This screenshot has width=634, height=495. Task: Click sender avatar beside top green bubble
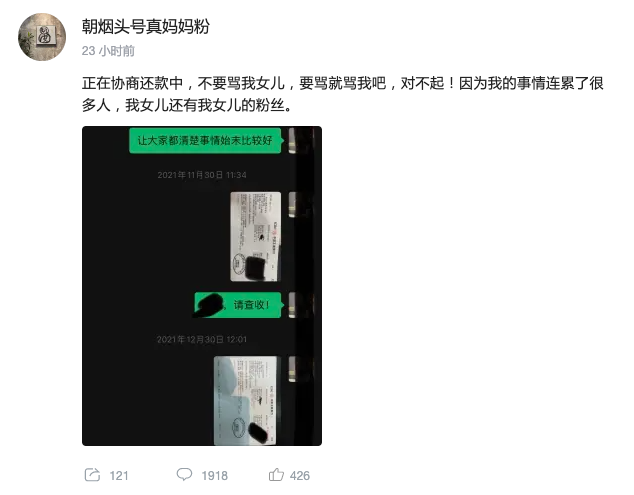point(293,140)
